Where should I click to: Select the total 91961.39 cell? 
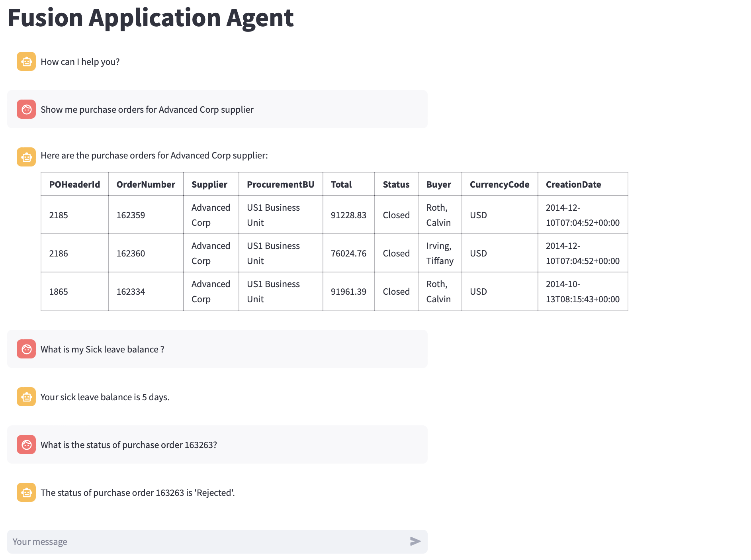point(348,292)
